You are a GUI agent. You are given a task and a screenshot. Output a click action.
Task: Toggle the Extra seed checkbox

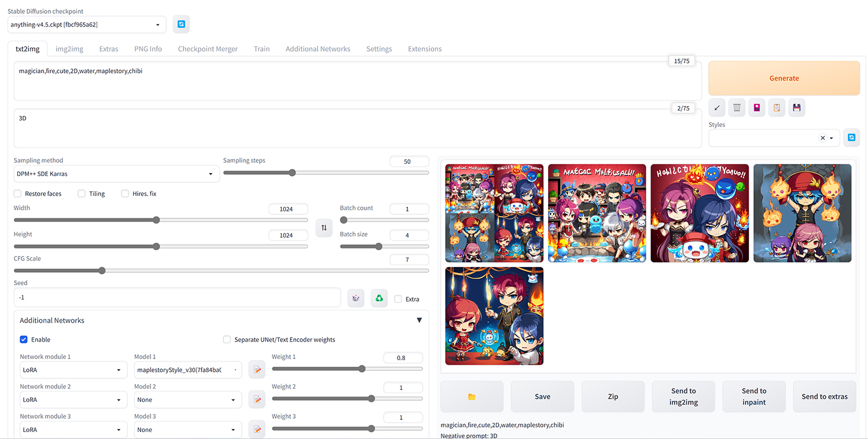pyautogui.click(x=398, y=299)
